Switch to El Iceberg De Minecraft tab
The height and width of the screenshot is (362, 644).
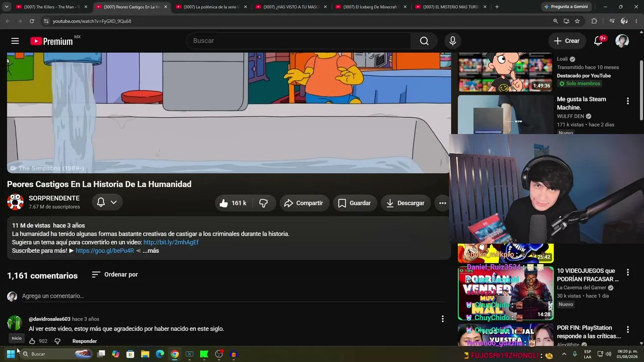tap(370, 7)
